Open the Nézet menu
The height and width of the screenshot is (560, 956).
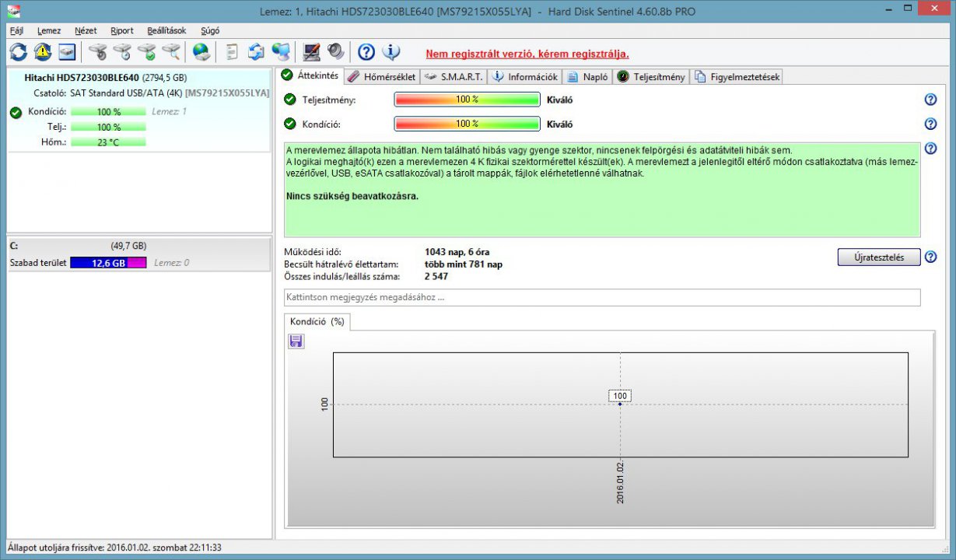(x=86, y=31)
